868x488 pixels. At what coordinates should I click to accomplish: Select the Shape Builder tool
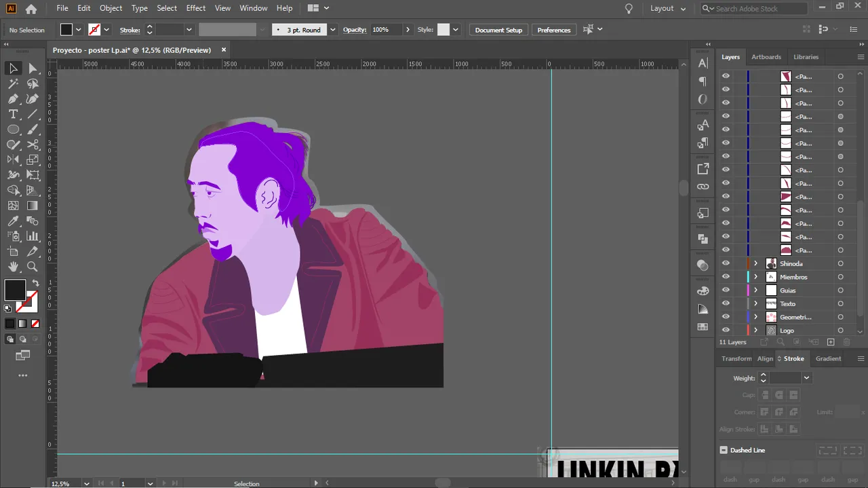(x=13, y=191)
